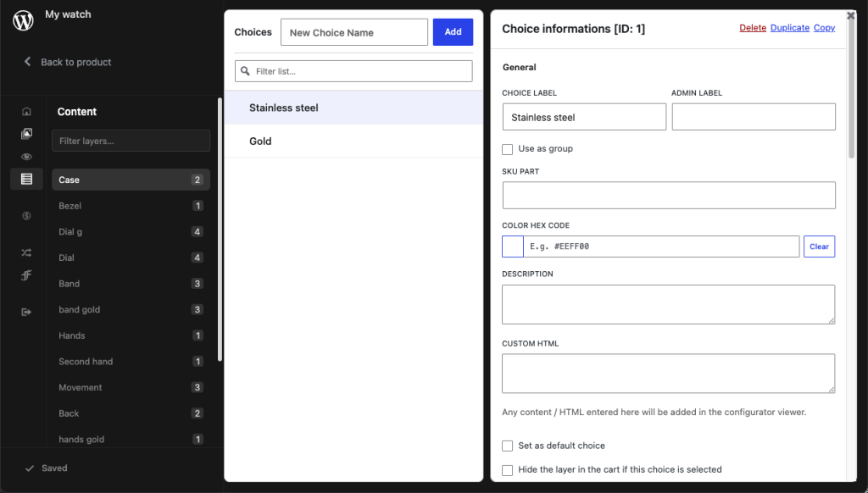Click the Custom HTML text area
The image size is (868, 493).
coord(669,374)
